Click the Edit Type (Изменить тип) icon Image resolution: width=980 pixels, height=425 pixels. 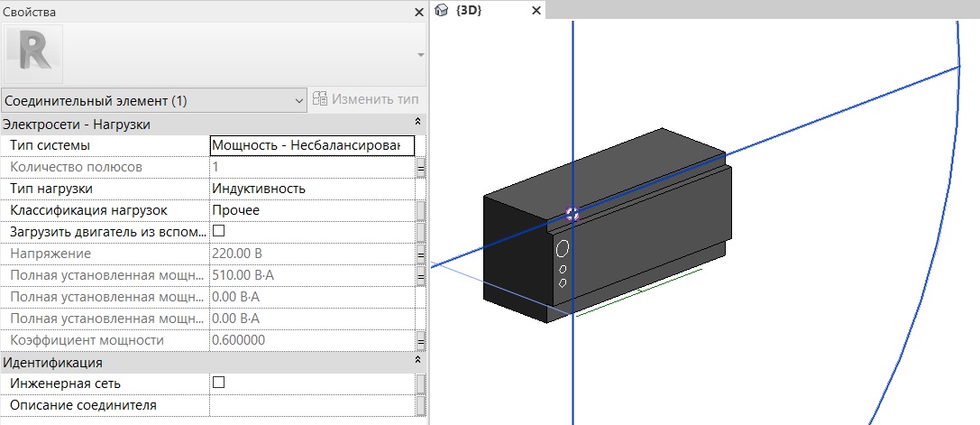[x=319, y=99]
